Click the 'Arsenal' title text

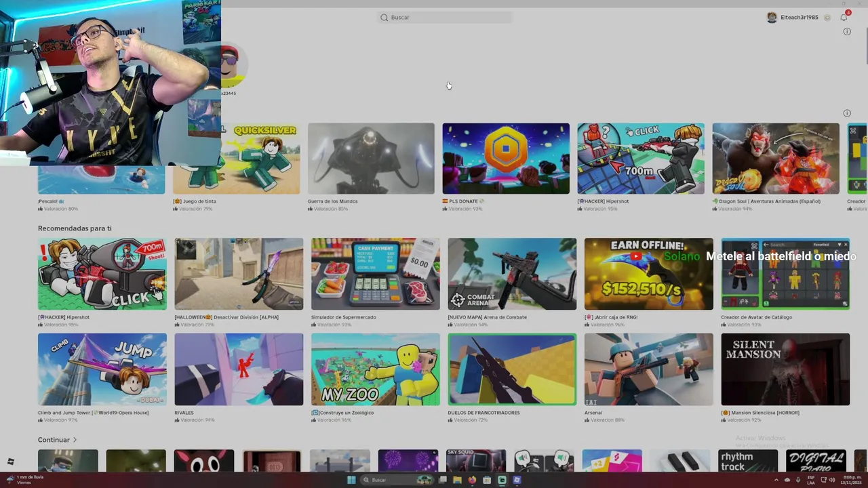tap(593, 413)
